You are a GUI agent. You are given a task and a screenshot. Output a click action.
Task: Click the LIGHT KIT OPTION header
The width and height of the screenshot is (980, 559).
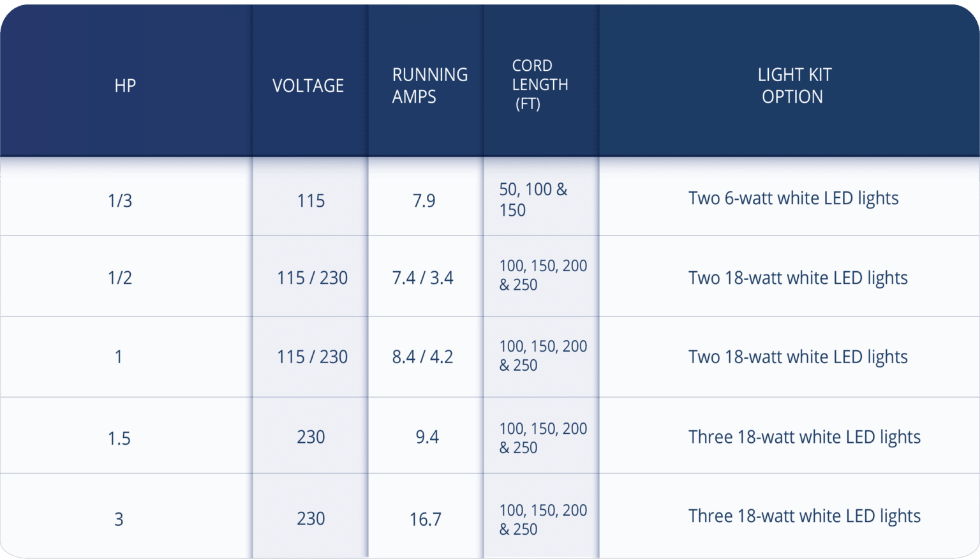(794, 86)
